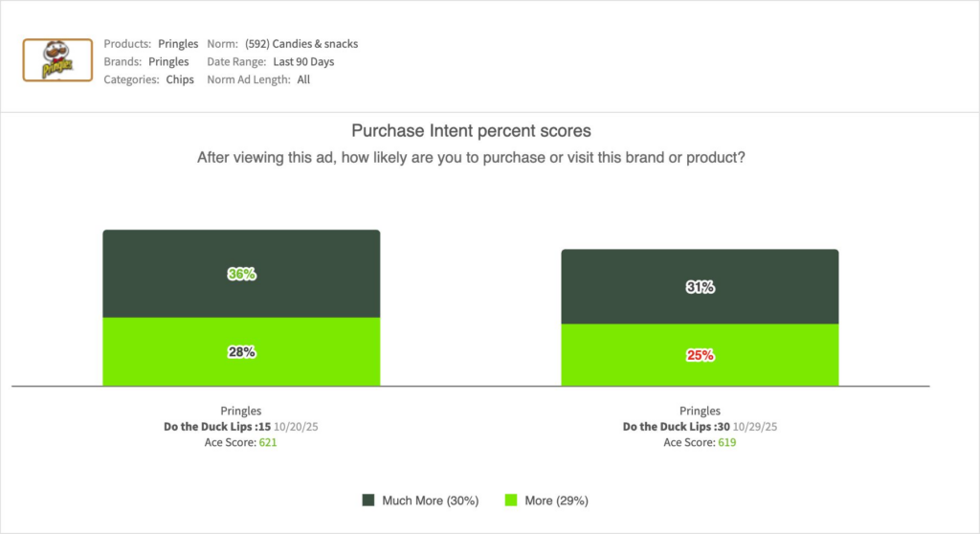
Task: Click the Purchase Intent percent scores title
Action: pyautogui.click(x=471, y=130)
